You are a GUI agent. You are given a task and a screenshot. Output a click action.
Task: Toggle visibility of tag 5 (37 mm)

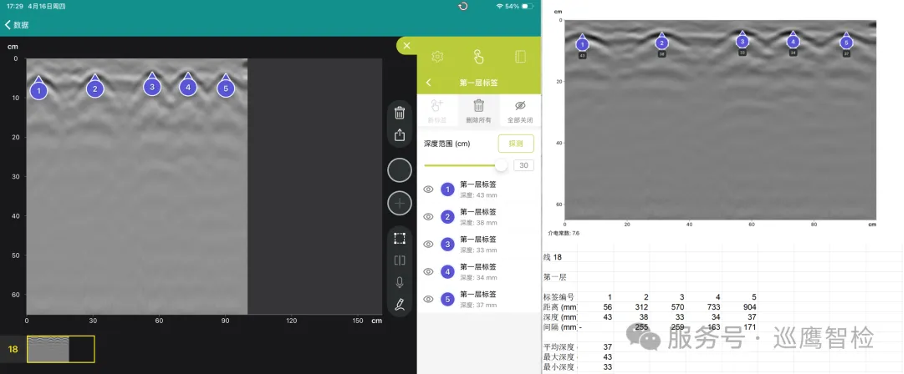coord(428,299)
